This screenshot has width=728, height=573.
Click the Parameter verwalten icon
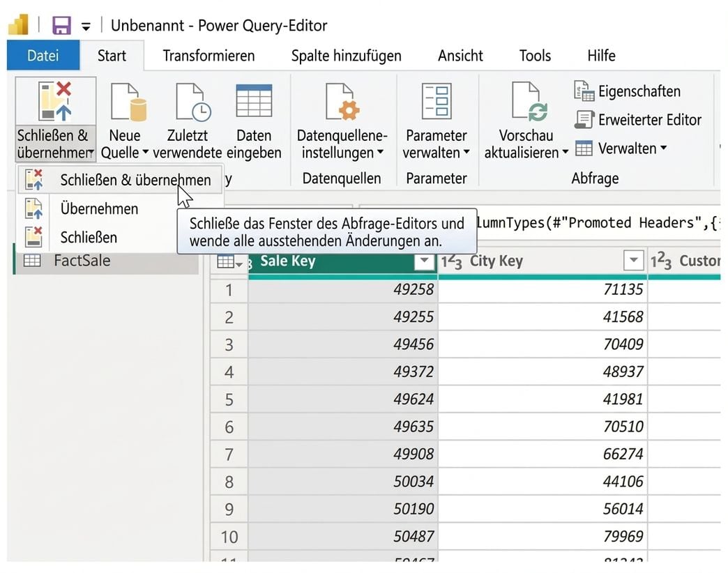pos(437,100)
